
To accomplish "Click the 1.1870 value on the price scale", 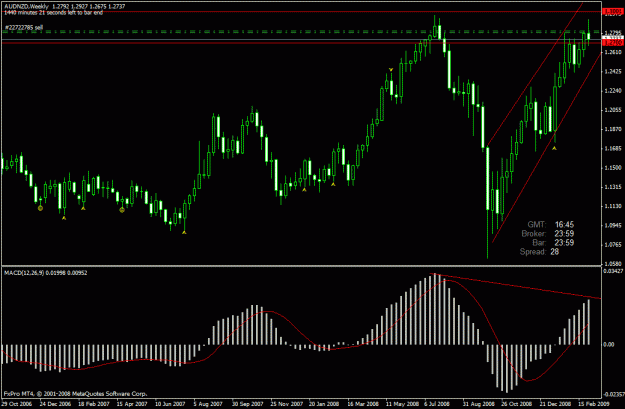I will click(613, 129).
